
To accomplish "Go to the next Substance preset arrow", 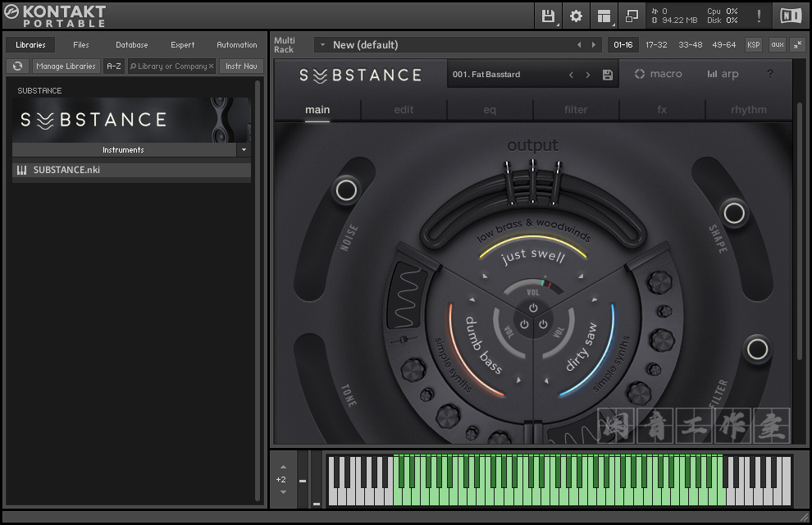I will click(588, 75).
